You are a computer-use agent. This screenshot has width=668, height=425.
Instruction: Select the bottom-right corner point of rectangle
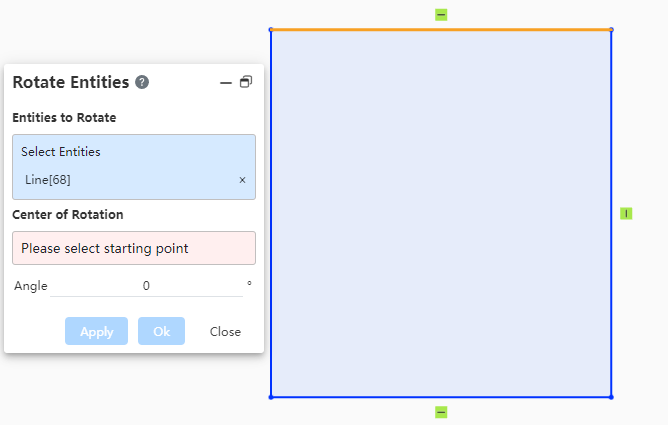[x=611, y=397]
